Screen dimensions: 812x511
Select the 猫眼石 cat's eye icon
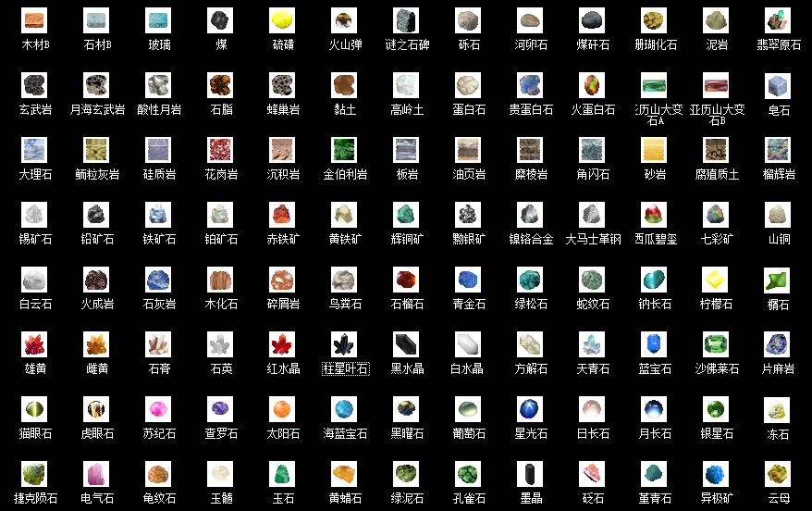(x=34, y=409)
